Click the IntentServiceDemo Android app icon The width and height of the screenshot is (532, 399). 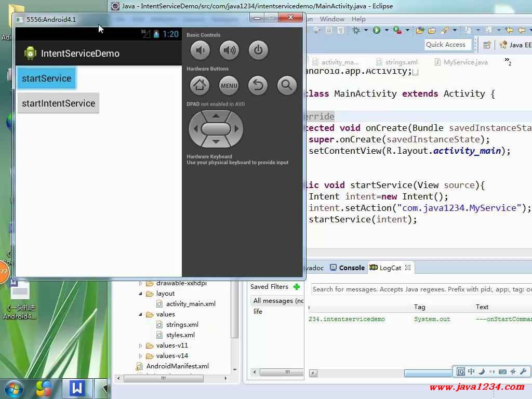(x=30, y=54)
